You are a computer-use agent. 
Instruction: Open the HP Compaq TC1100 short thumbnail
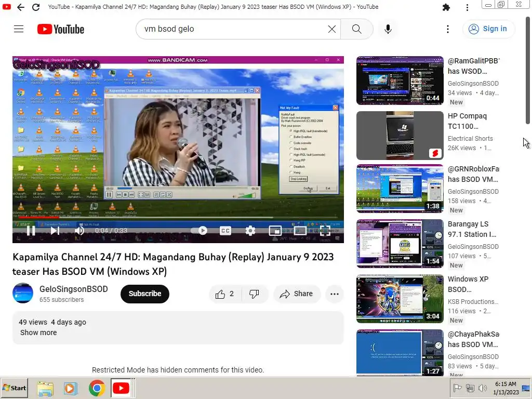400,136
